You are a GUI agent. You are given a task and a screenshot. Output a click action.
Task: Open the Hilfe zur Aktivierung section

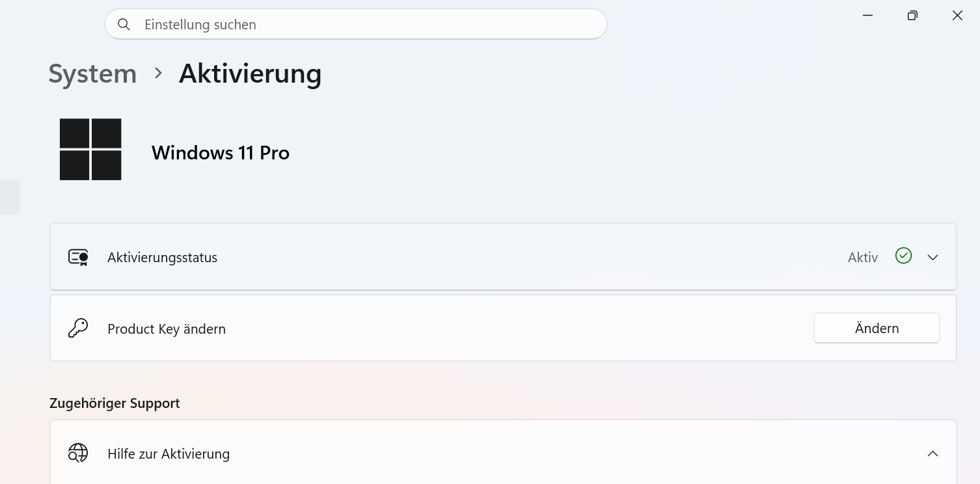(x=503, y=453)
